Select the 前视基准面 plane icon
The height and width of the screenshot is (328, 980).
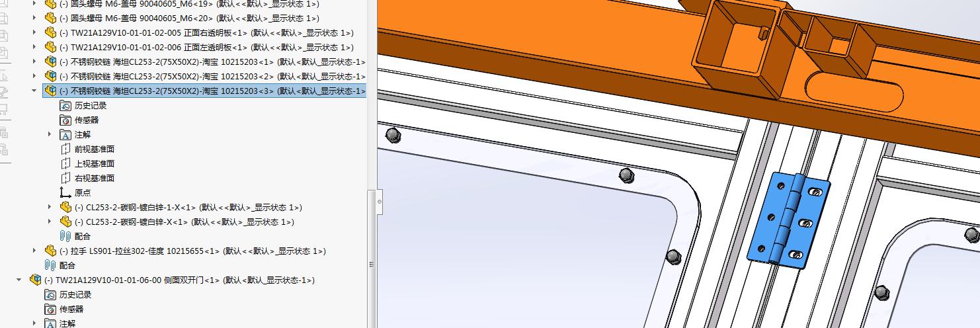point(65,149)
